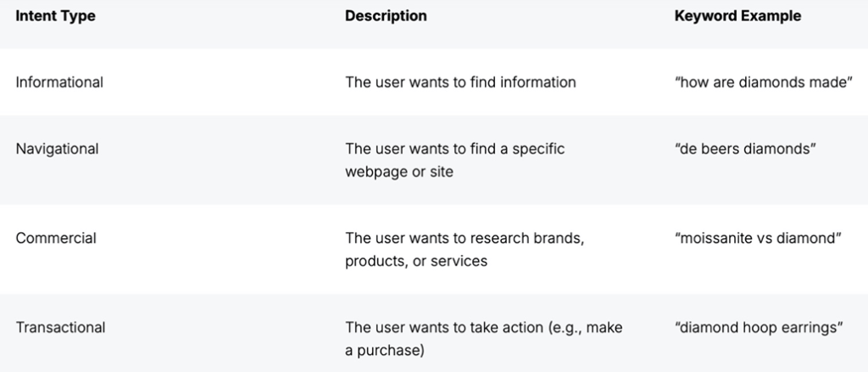868x372 pixels.
Task: Select the Transactional intent cell
Action: pyautogui.click(x=60, y=328)
